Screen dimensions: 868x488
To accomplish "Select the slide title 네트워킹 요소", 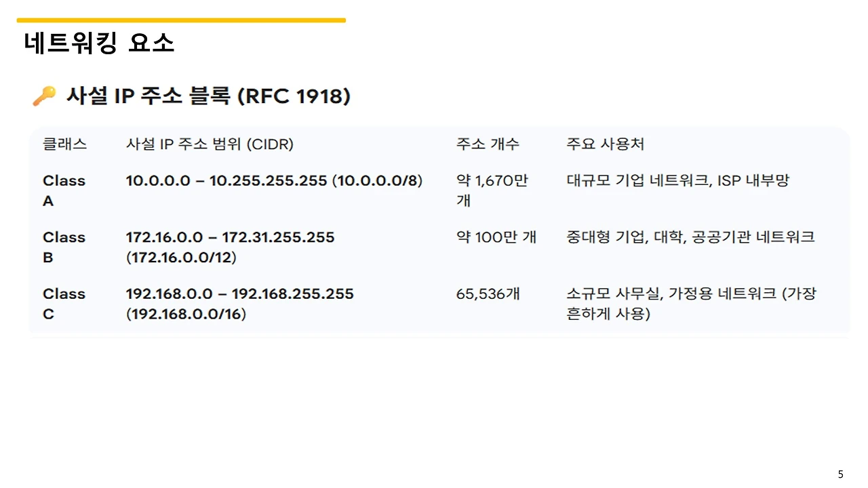I will pos(99,43).
